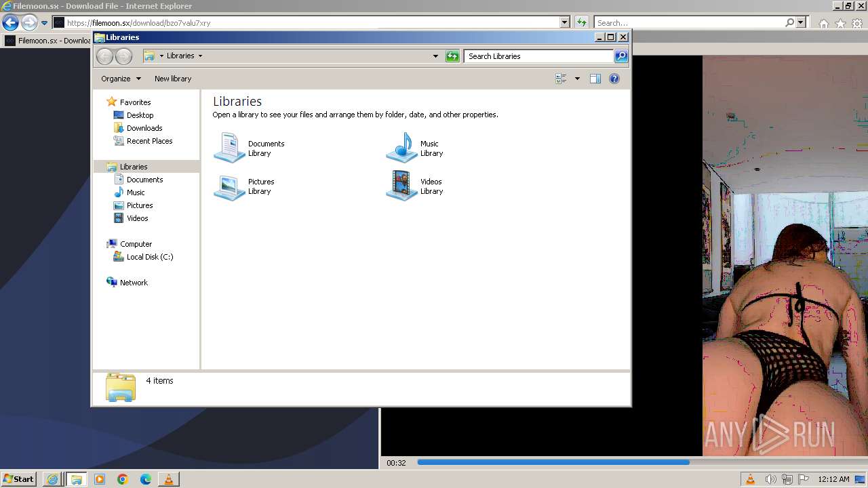
Task: Click Explorer back button
Action: (x=104, y=56)
